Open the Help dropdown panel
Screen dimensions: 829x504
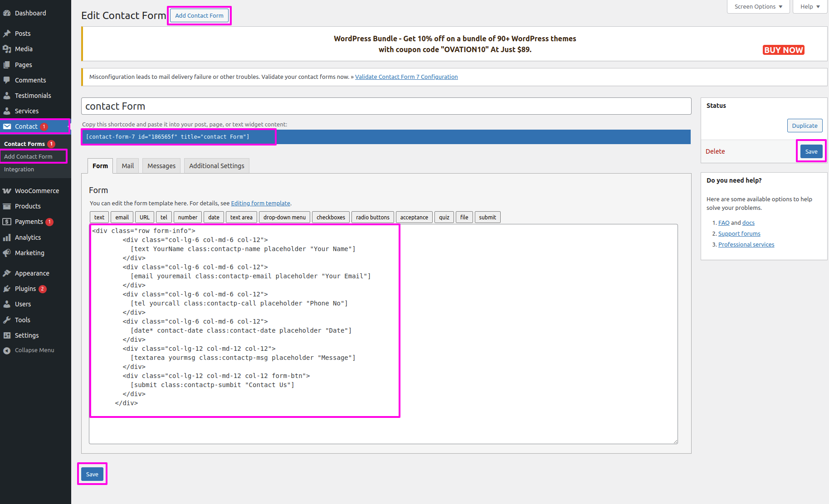[x=810, y=7]
